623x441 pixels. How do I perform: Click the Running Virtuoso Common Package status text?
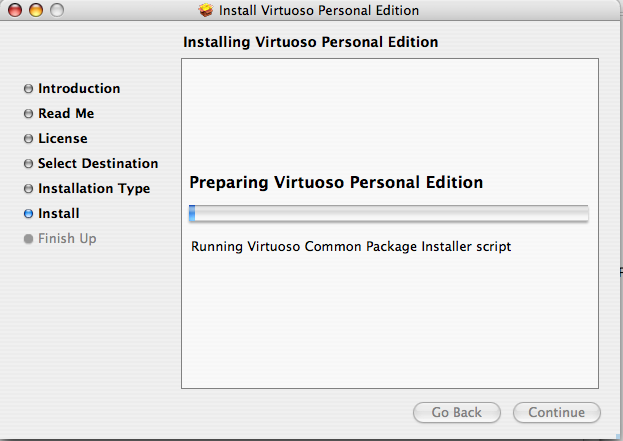pos(351,246)
